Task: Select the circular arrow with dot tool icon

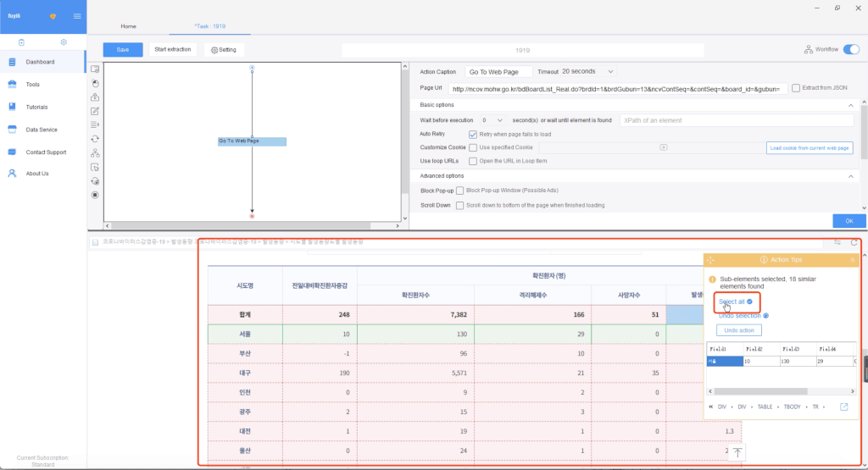Action: 95,181
